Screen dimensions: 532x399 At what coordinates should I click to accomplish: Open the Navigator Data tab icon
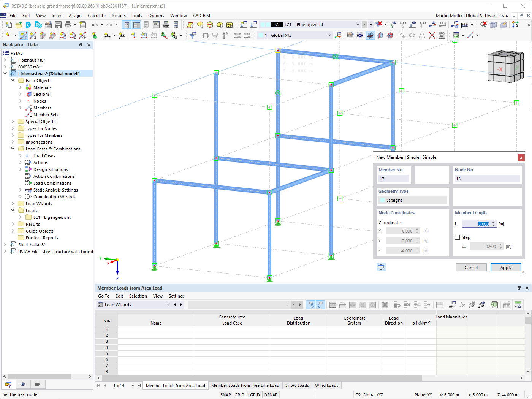(x=8, y=384)
